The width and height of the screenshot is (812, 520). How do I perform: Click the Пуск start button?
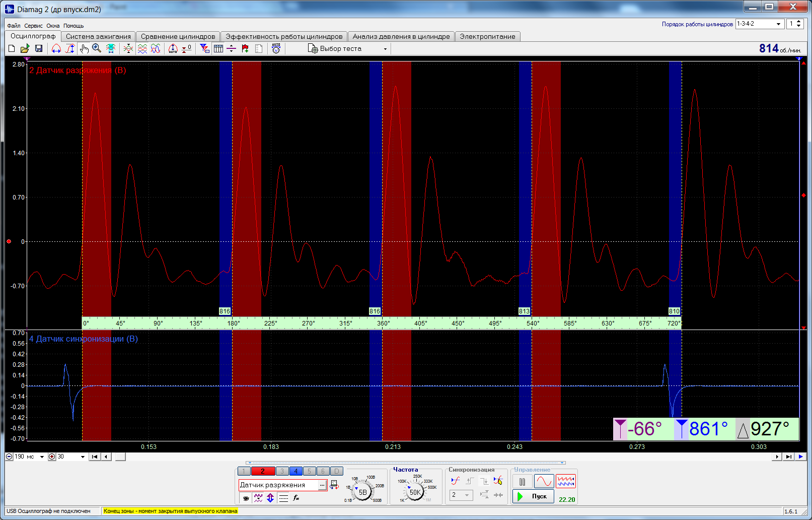click(x=533, y=496)
